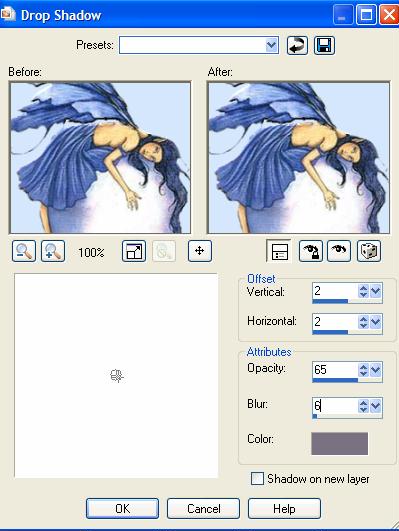Click the Proof eye icon
Image resolution: width=399 pixels, height=531 pixels.
click(339, 251)
